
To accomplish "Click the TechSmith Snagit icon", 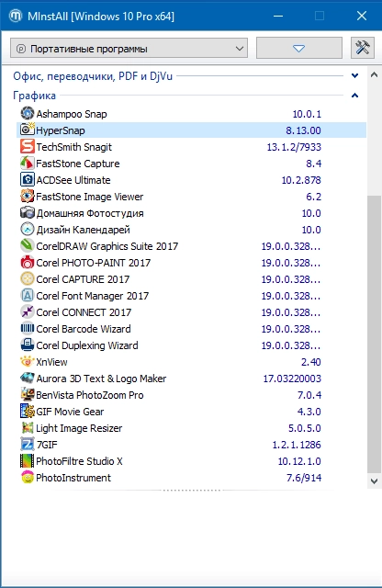I will (27, 146).
